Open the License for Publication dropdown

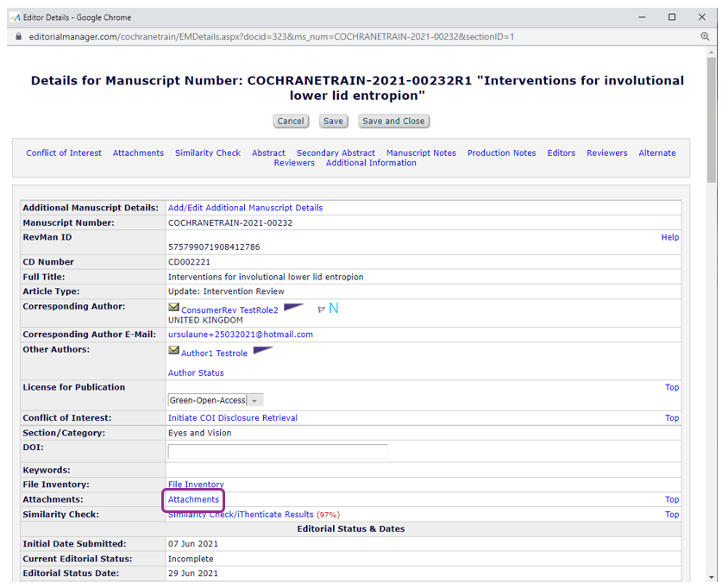pos(215,400)
